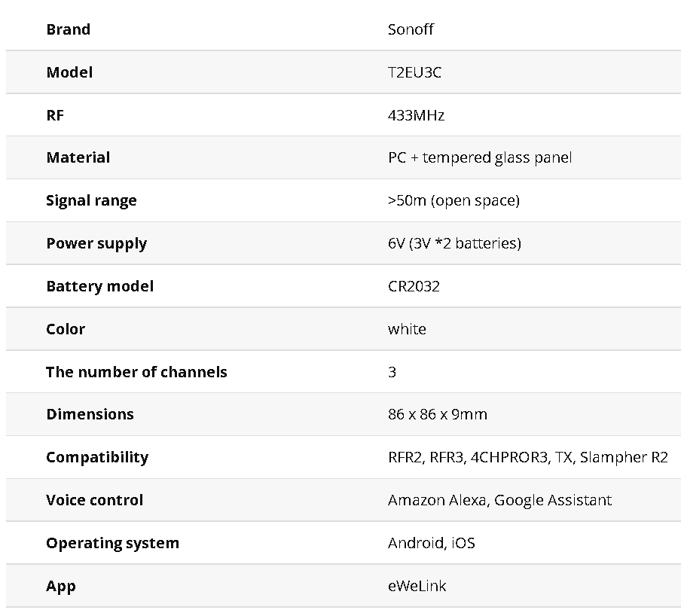Click Amazon Alexa, Google Assistant value
Viewport: 681px width, 616px height.
coord(499,500)
